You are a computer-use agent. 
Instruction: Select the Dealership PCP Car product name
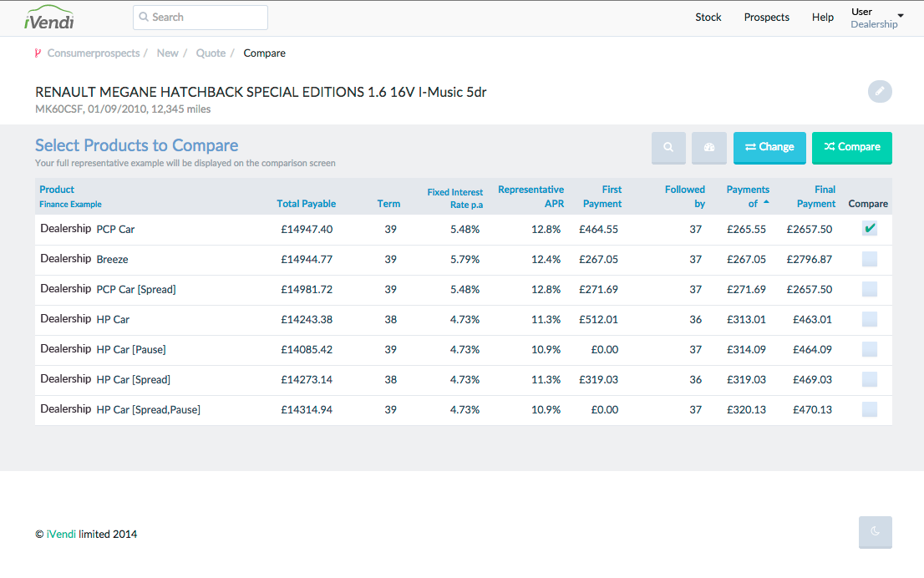[87, 229]
